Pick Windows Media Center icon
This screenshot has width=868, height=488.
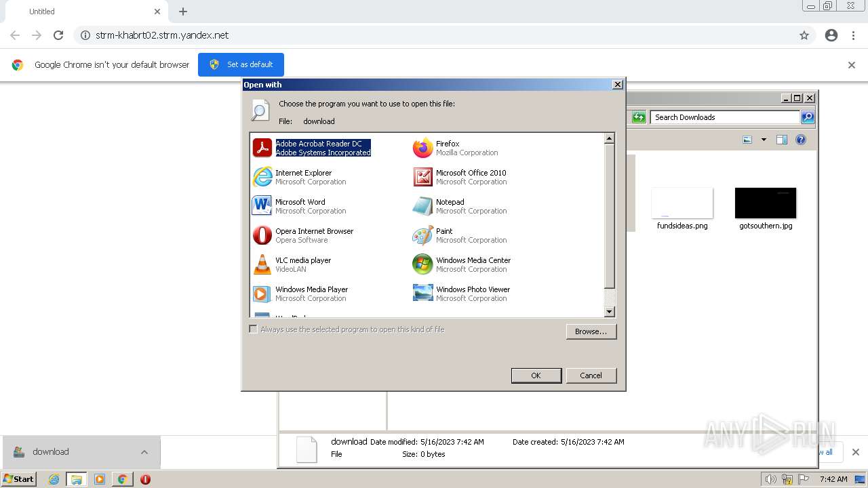point(422,264)
